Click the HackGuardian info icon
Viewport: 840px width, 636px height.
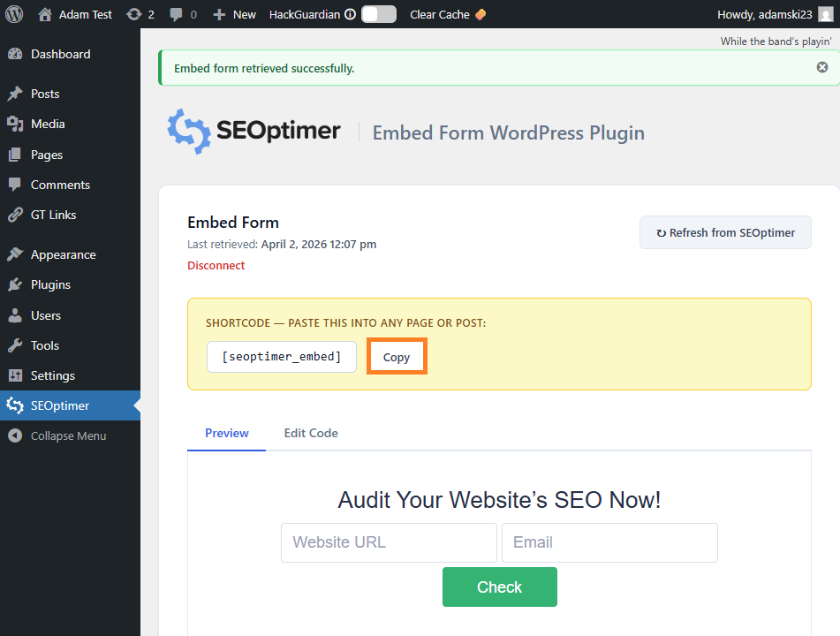pyautogui.click(x=350, y=14)
